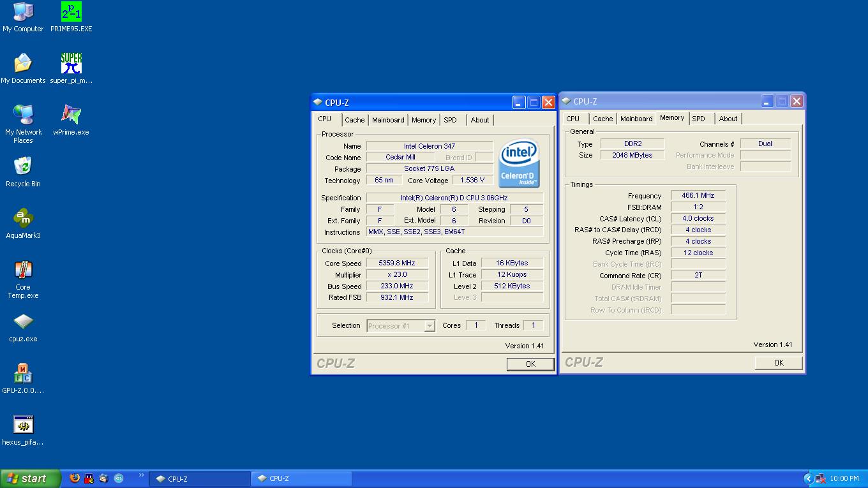Click the memory Size value 2048 MBytes
The image size is (868, 488).
coord(632,155)
